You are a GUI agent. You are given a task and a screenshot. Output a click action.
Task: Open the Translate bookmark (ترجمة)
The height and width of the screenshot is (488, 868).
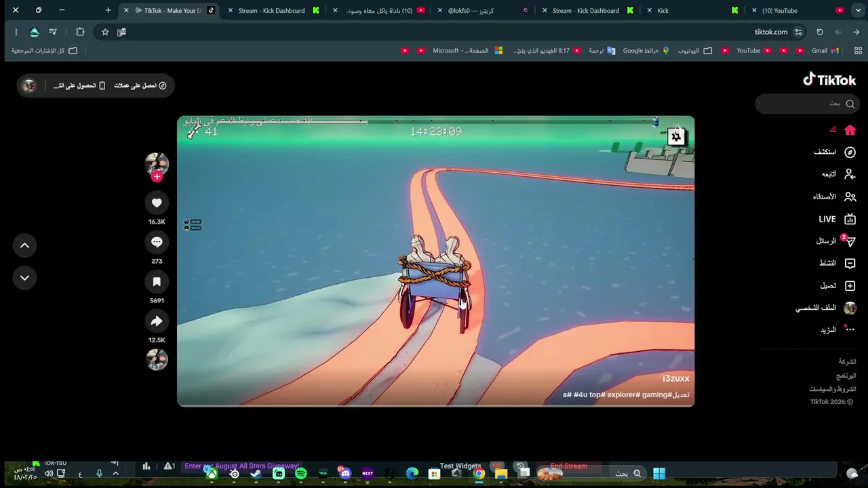point(601,51)
